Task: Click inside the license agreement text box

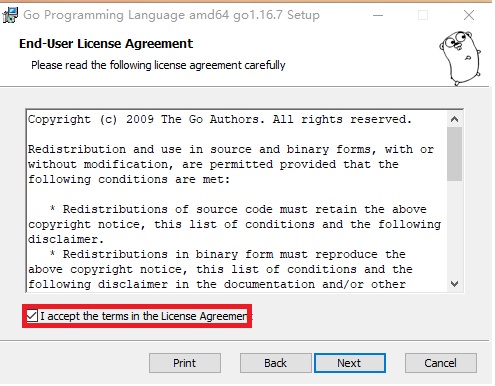Action: (x=236, y=201)
